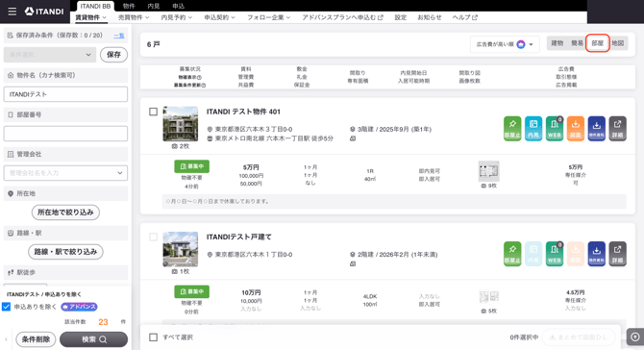This screenshot has height=350, width=644.
Task: Click アドバンスプランへ申込む link
Action: [x=342, y=17]
